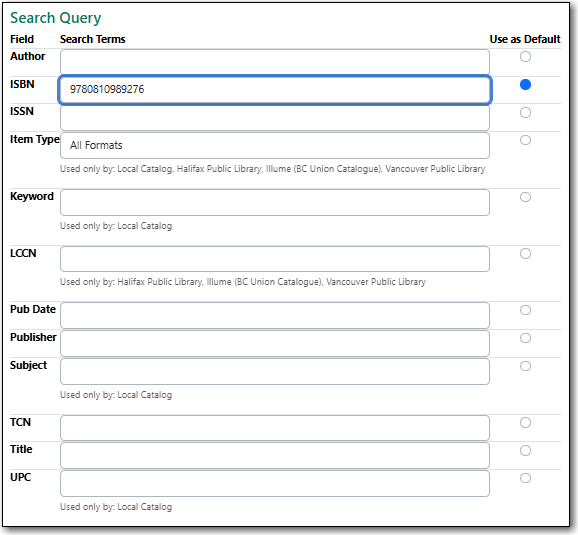
Task: Click into the Author search terms box
Action: (275, 62)
